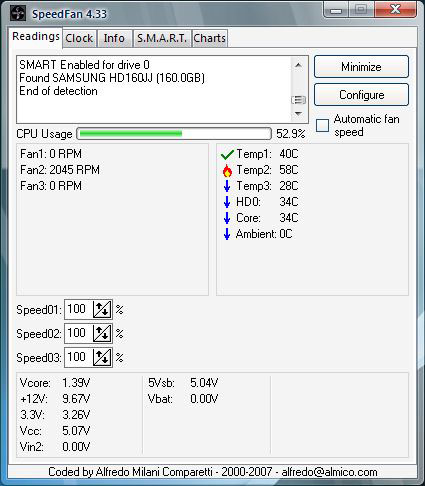
Task: Click 'SMART Enabled for drive 0' log line
Action: tap(84, 65)
